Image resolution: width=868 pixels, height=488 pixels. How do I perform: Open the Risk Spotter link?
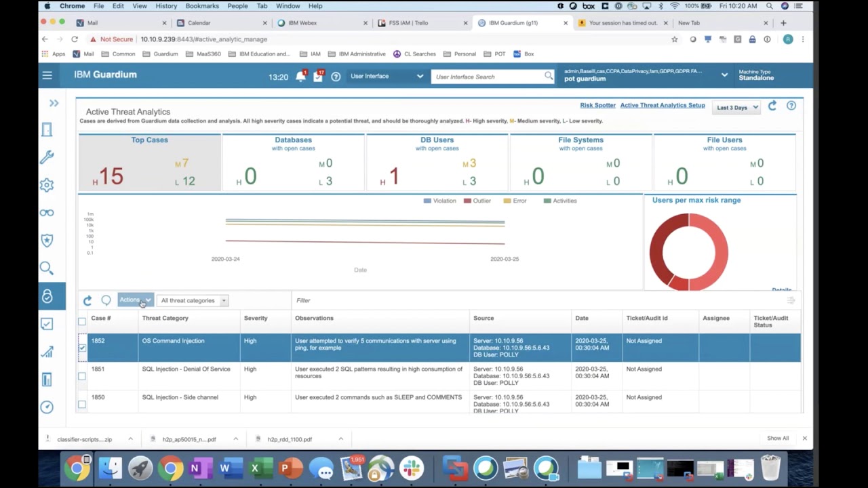click(597, 106)
